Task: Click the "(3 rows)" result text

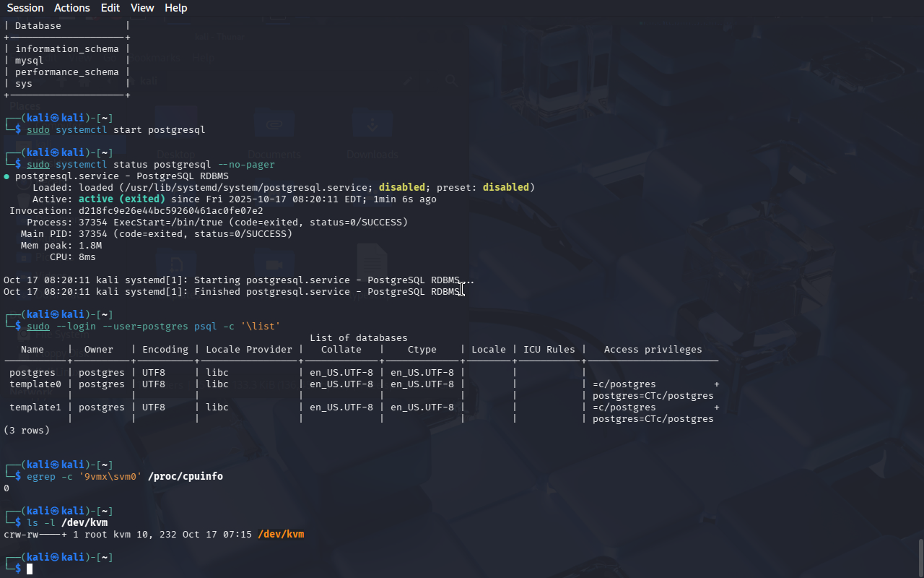Action: 27,431
